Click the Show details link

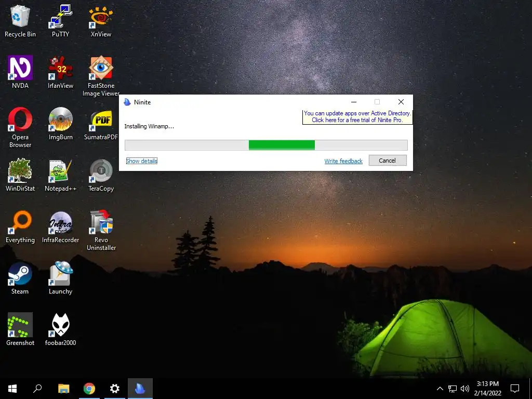(142, 161)
